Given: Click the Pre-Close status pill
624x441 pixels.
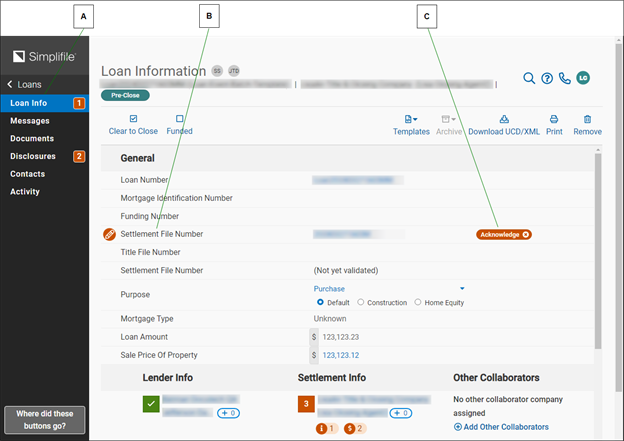Looking at the screenshot, I should (125, 95).
